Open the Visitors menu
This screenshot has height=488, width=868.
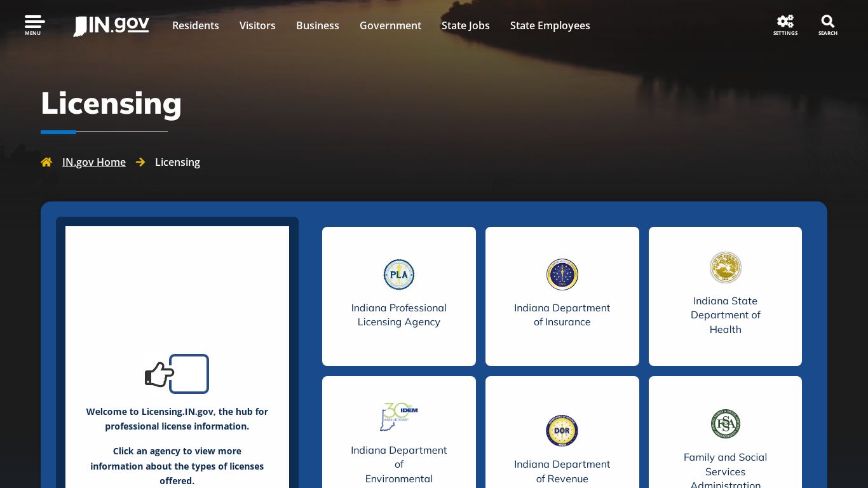257,25
